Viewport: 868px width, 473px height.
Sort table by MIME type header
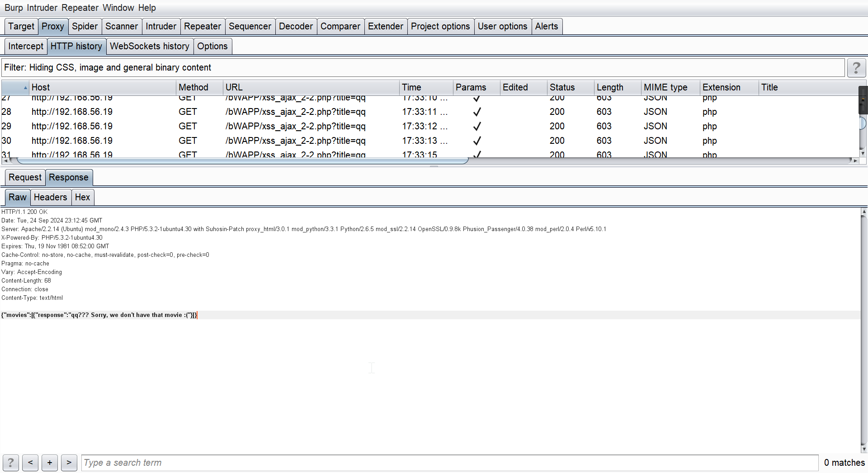coord(665,87)
